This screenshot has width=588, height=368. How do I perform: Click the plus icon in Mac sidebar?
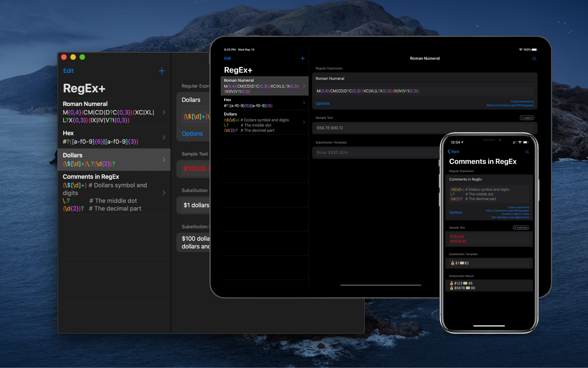pos(161,71)
